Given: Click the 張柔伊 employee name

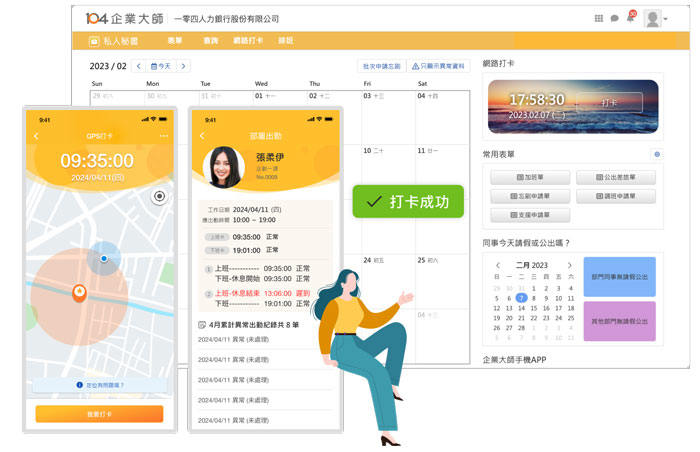Looking at the screenshot, I should click(x=270, y=157).
